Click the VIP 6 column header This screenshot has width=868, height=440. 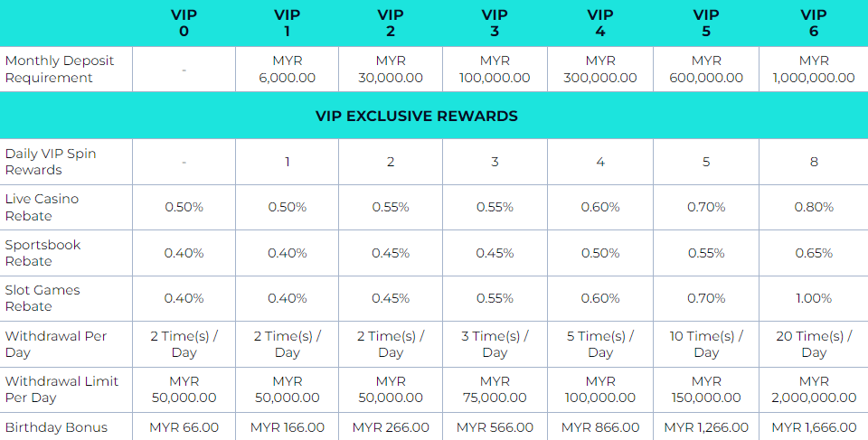pyautogui.click(x=814, y=23)
